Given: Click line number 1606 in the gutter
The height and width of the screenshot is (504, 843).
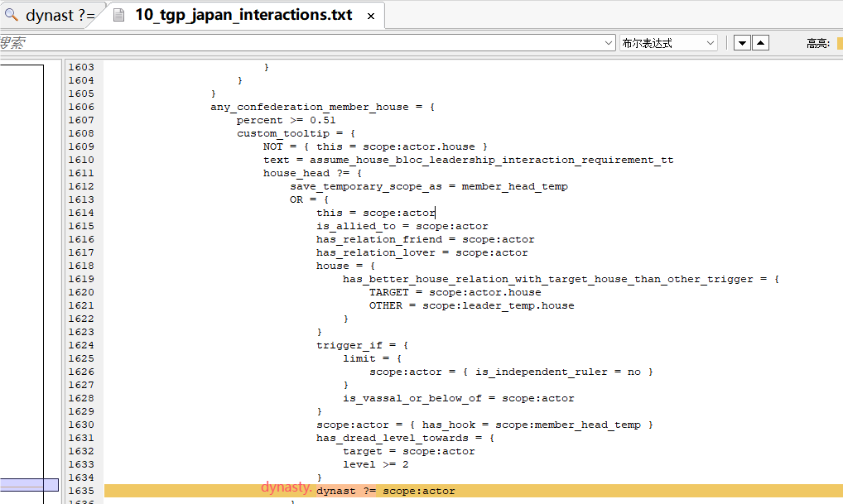Looking at the screenshot, I should [x=81, y=107].
